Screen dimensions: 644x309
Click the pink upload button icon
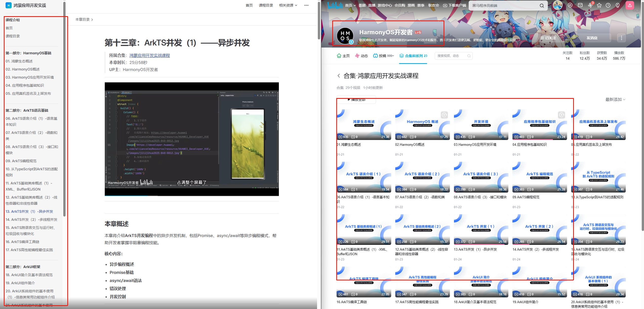(630, 5)
